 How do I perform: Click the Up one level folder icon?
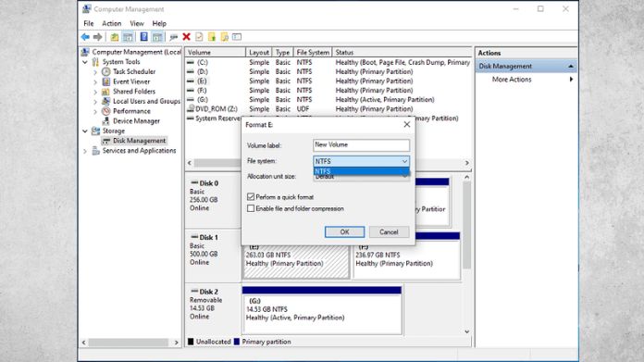(x=115, y=37)
